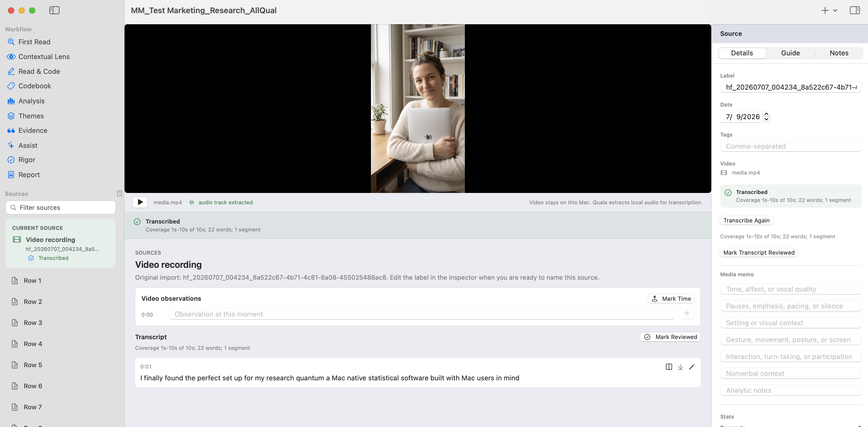Click Transcribe Again button
868x427 pixels.
(746, 220)
